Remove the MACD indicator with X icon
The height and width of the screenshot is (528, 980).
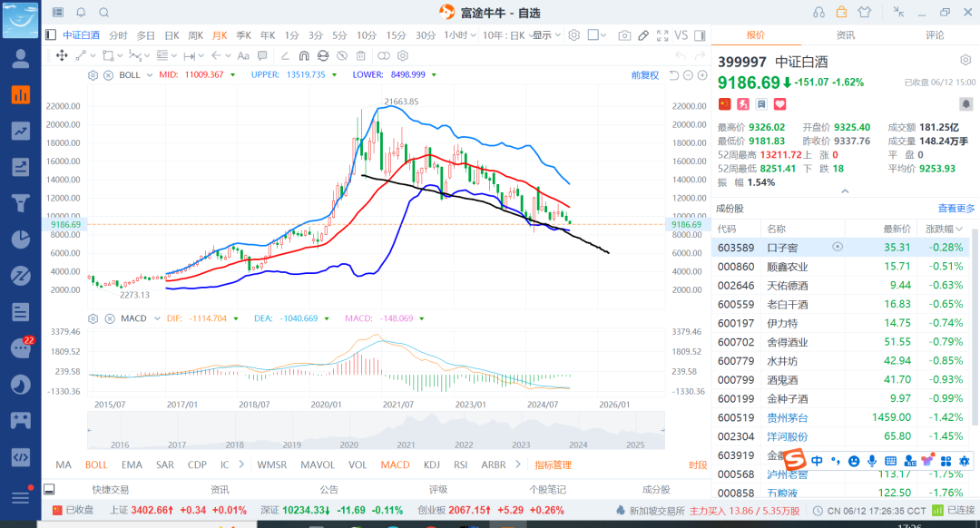110,318
